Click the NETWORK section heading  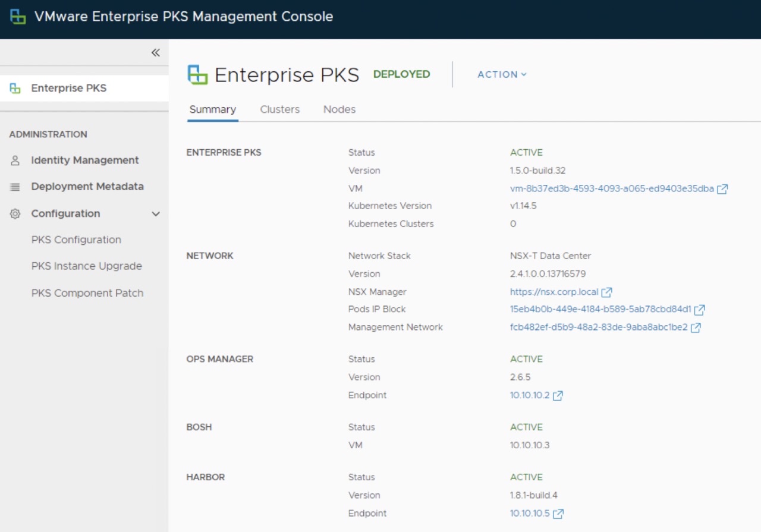click(x=210, y=256)
